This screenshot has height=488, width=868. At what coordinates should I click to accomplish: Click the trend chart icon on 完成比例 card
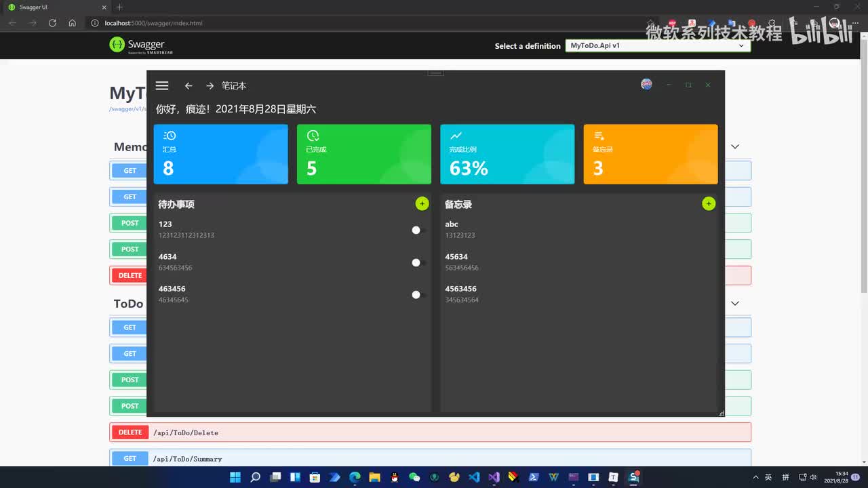tap(456, 136)
